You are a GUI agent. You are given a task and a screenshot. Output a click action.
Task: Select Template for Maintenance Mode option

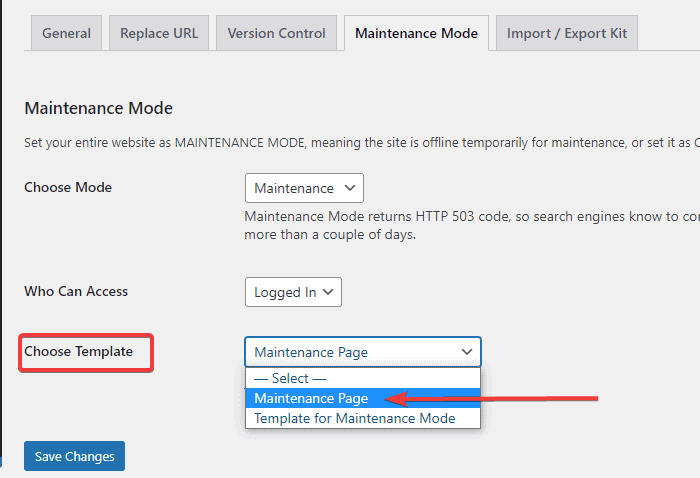point(354,418)
